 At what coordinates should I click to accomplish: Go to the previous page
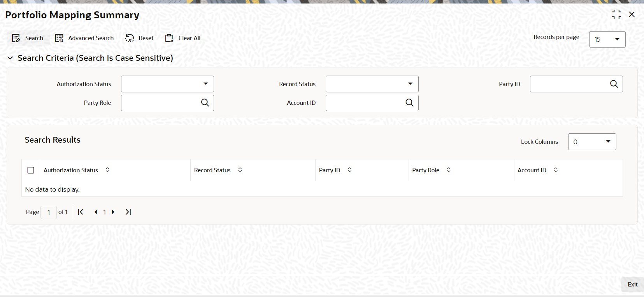pyautogui.click(x=96, y=212)
